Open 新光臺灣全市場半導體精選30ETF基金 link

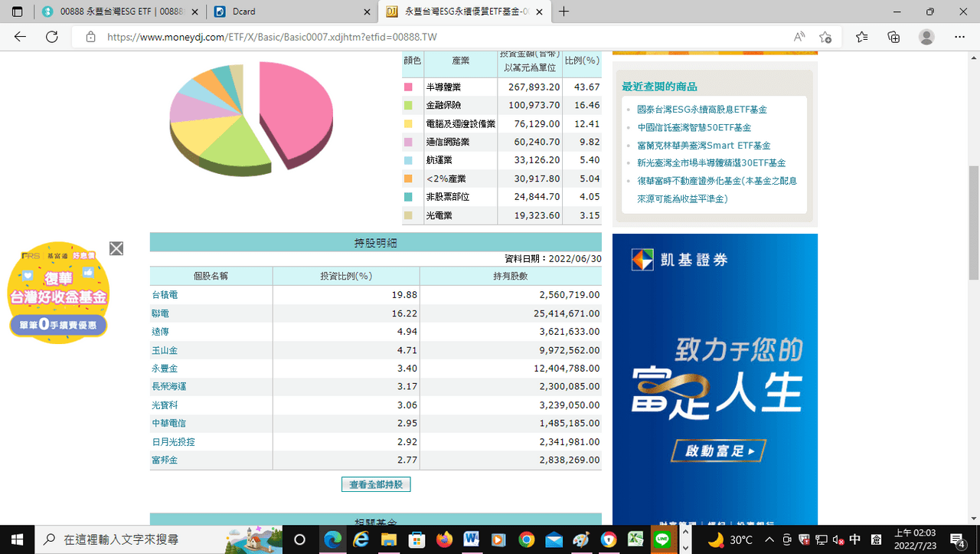711,162
